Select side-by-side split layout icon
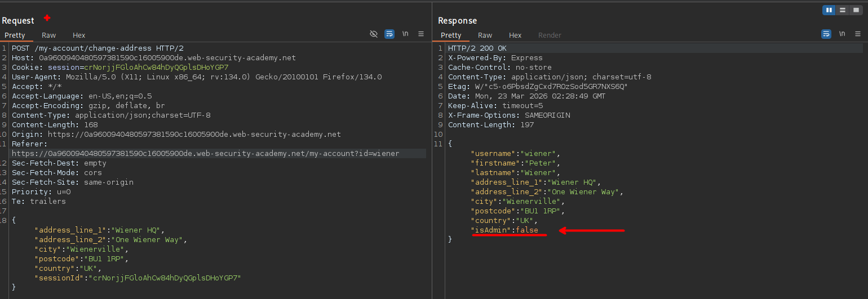Screen dimensions: 868x299 point(829,10)
